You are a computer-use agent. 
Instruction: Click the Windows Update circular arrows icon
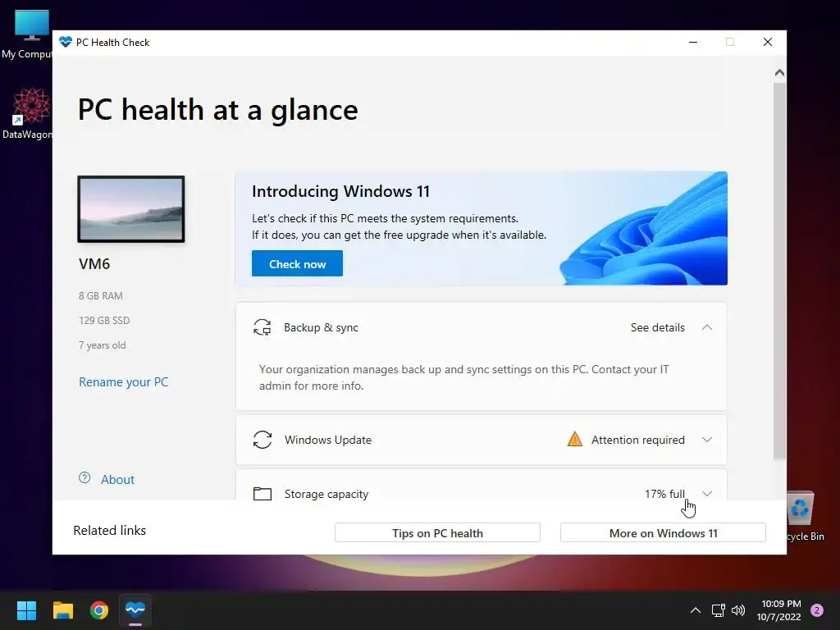coord(262,440)
